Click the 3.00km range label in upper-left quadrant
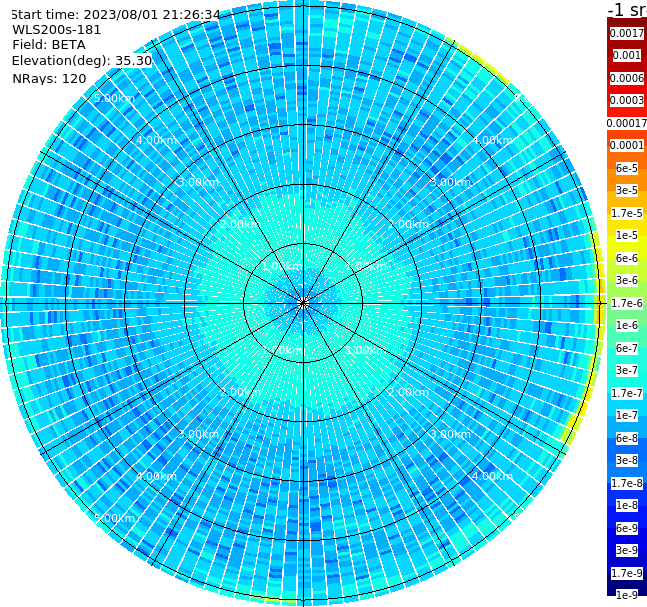This screenshot has height=607, width=647. tap(198, 182)
